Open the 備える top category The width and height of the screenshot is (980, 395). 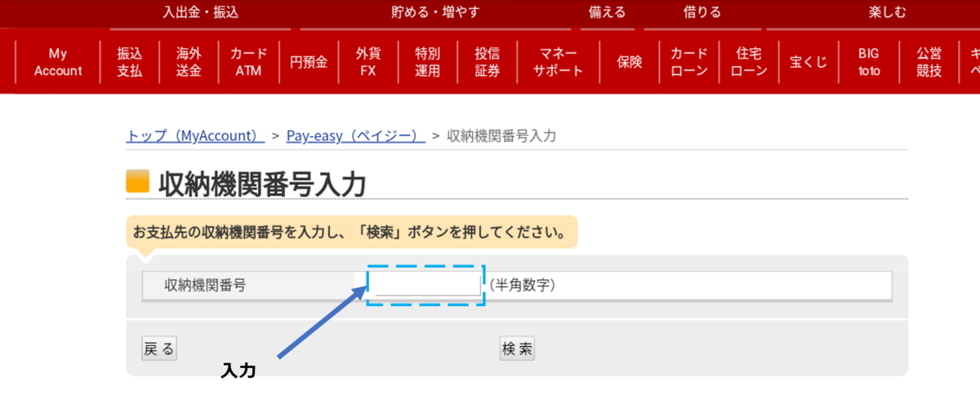(x=608, y=12)
